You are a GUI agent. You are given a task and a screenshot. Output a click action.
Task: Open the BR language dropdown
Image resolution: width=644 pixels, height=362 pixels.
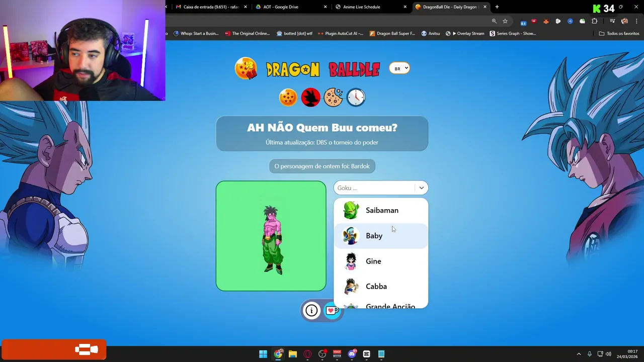399,68
